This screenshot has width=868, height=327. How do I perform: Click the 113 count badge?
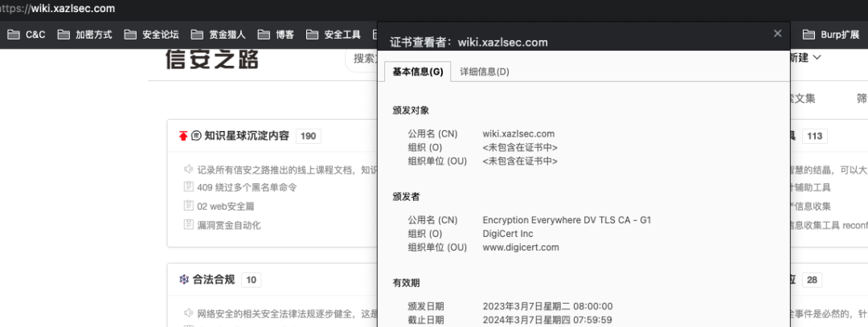coord(814,136)
